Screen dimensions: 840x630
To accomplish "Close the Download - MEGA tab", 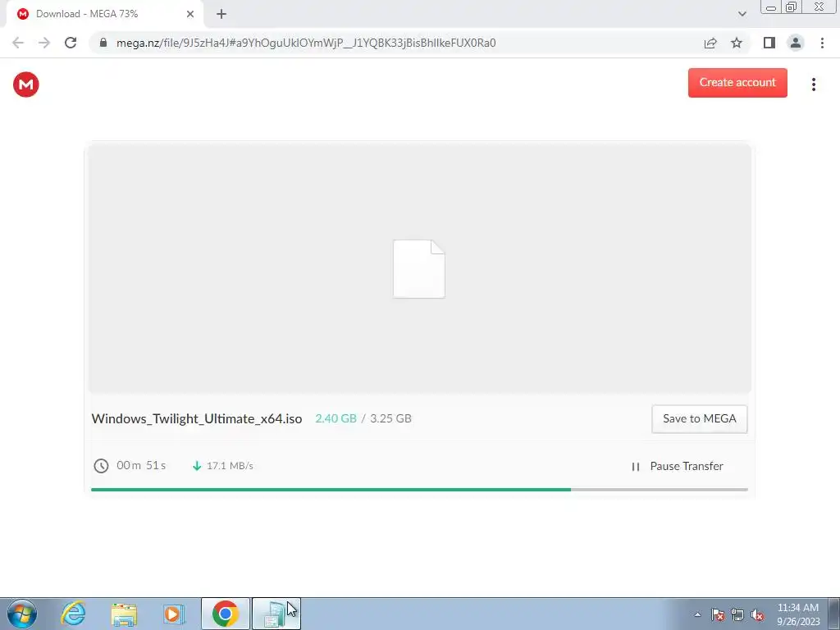I will click(190, 14).
